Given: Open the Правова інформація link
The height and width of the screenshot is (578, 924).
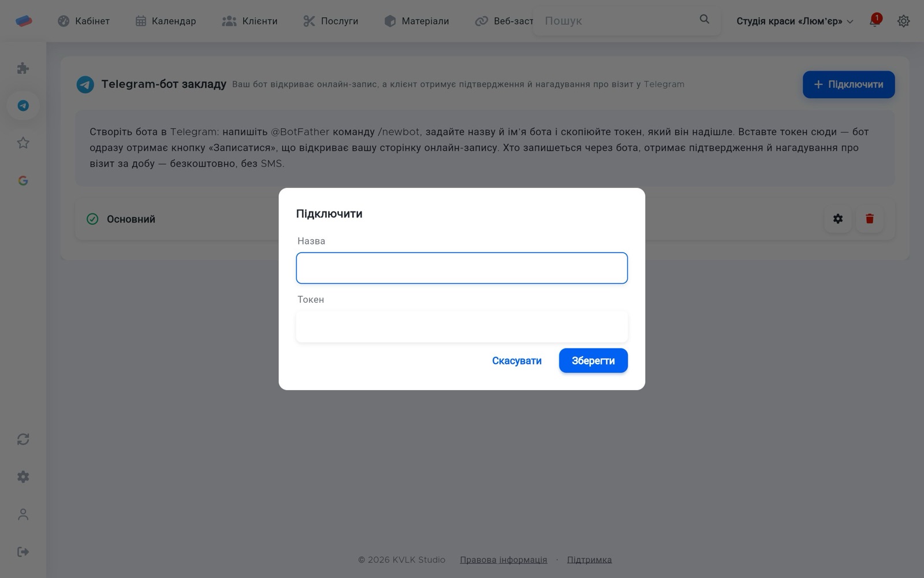Looking at the screenshot, I should tap(504, 560).
